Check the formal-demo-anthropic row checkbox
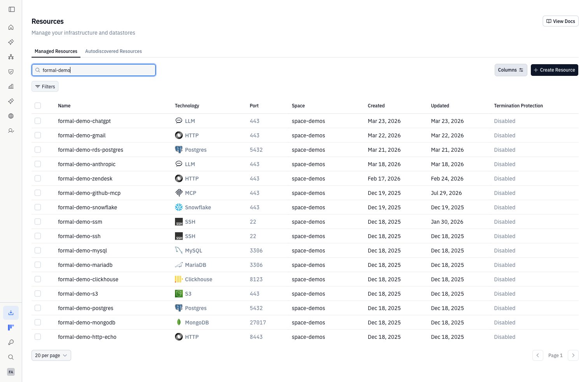 coord(38,164)
